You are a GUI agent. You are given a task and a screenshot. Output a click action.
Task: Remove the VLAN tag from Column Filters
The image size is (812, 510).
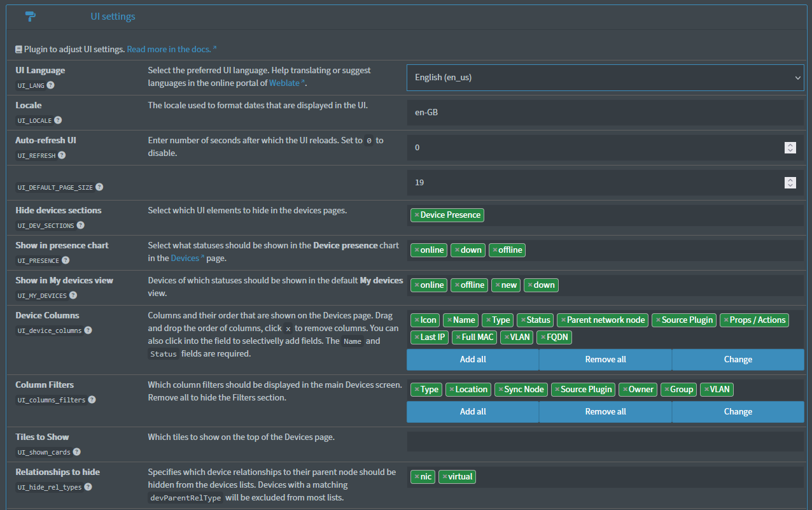(x=708, y=389)
